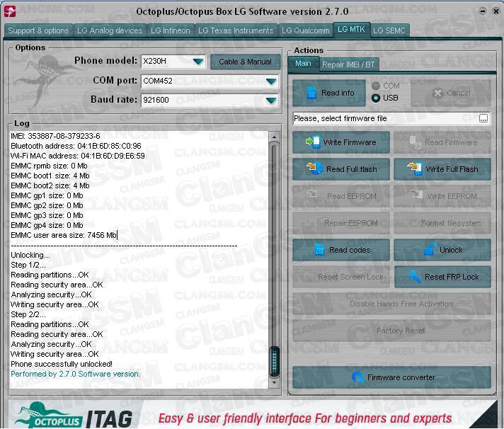Click the Cancel X icon
The height and width of the screenshot is (429, 504).
[x=437, y=93]
